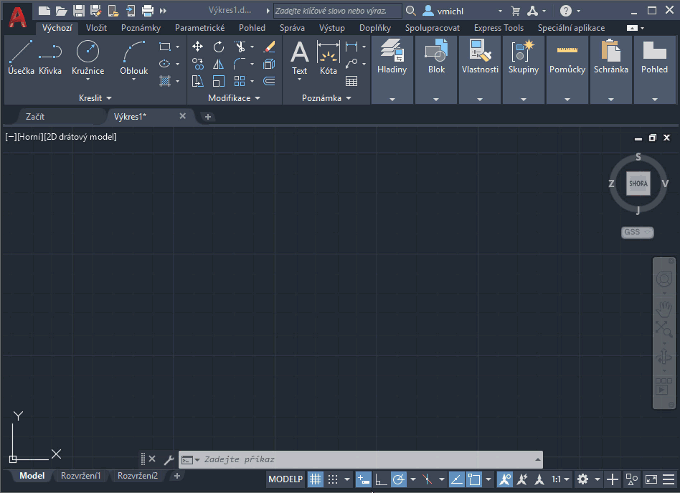This screenshot has height=493, width=680.
Task: Expand the Modifikace panel
Action: 234,98
